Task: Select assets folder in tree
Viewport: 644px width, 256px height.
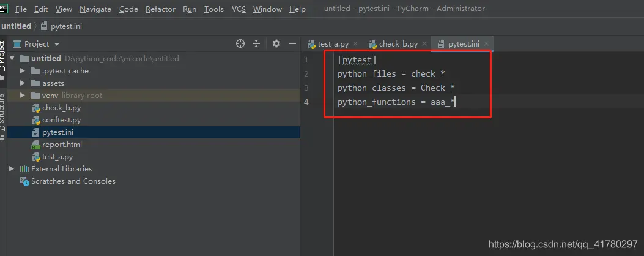Action: point(154,83)
